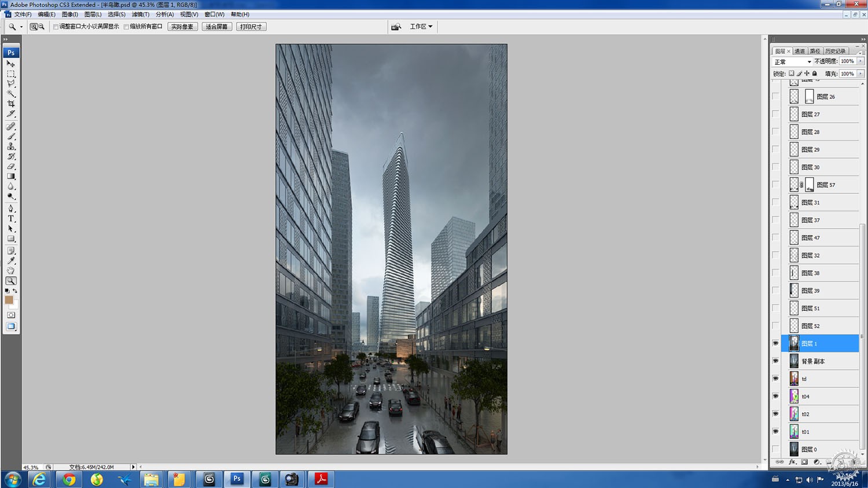This screenshot has height=488, width=868.
Task: Click 适合屏幕 button
Action: [217, 27]
